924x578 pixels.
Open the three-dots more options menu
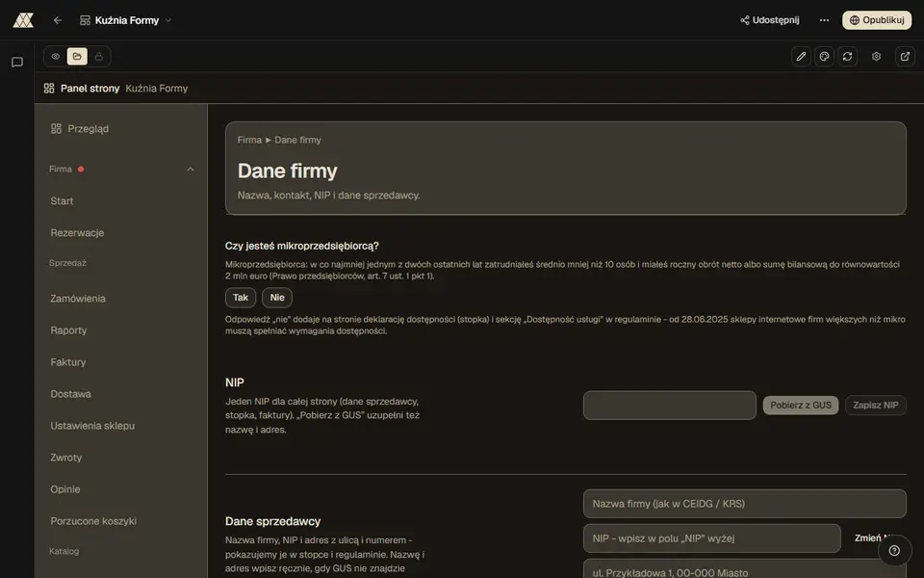point(824,20)
